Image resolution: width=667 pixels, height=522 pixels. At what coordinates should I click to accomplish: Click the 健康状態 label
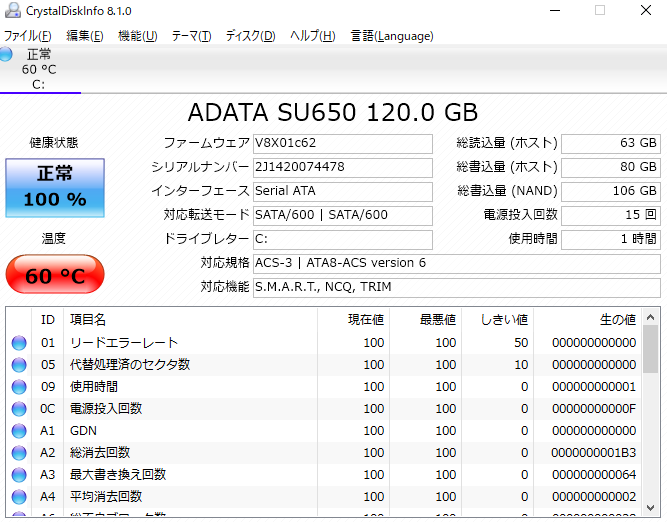(x=54, y=143)
